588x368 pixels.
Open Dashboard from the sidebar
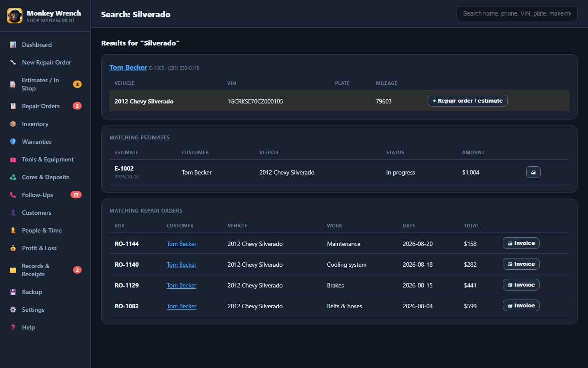pyautogui.click(x=45, y=45)
